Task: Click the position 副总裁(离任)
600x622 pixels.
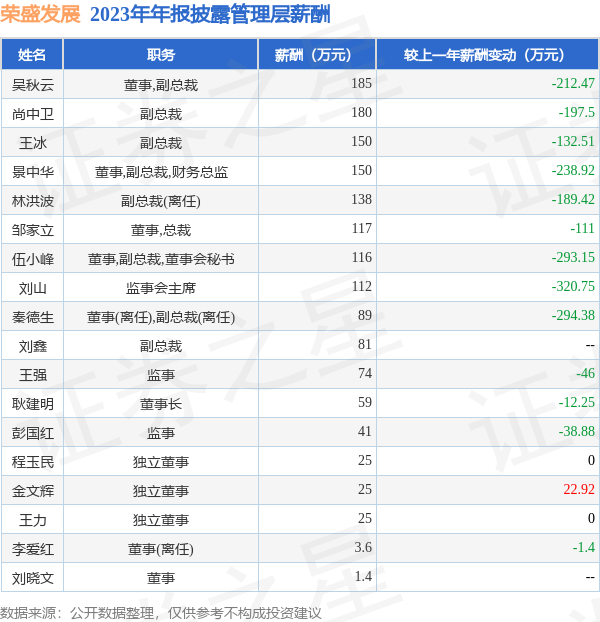Action: [161, 201]
